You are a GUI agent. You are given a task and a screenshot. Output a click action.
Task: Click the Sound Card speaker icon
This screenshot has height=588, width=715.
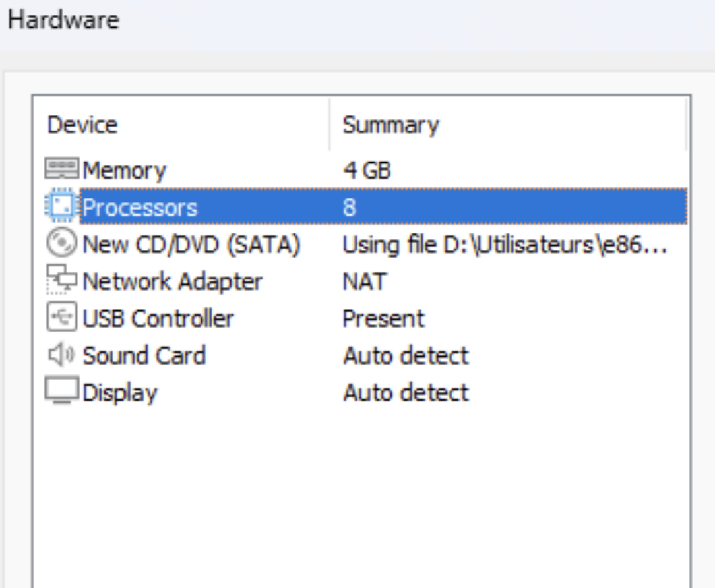(x=61, y=355)
